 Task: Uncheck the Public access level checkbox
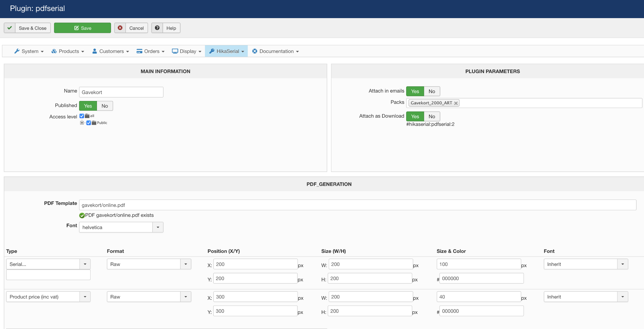click(x=89, y=123)
